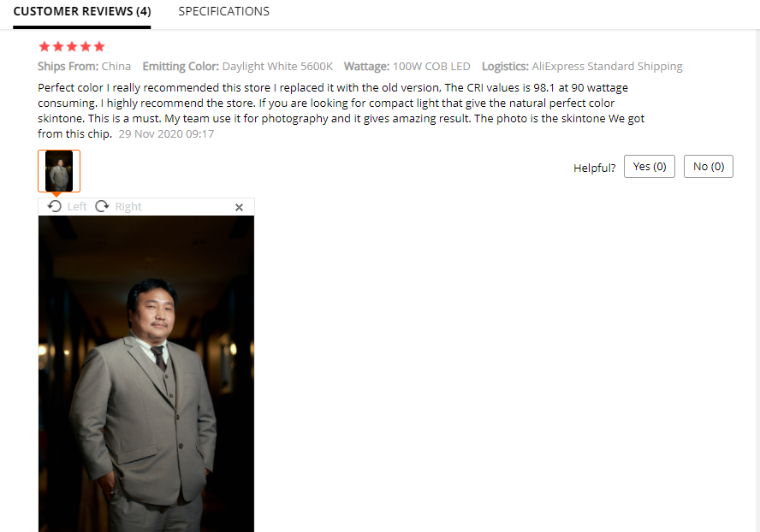Image resolution: width=760 pixels, height=532 pixels.
Task: Switch to the Specifications tab
Action: 223,11
